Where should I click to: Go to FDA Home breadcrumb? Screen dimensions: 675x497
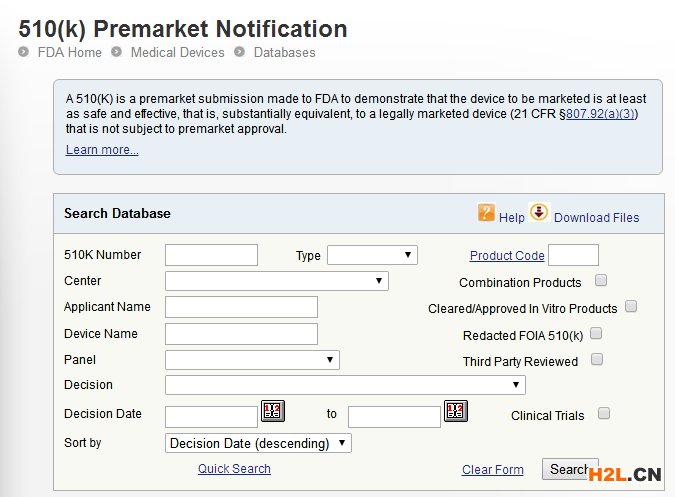pyautogui.click(x=69, y=52)
